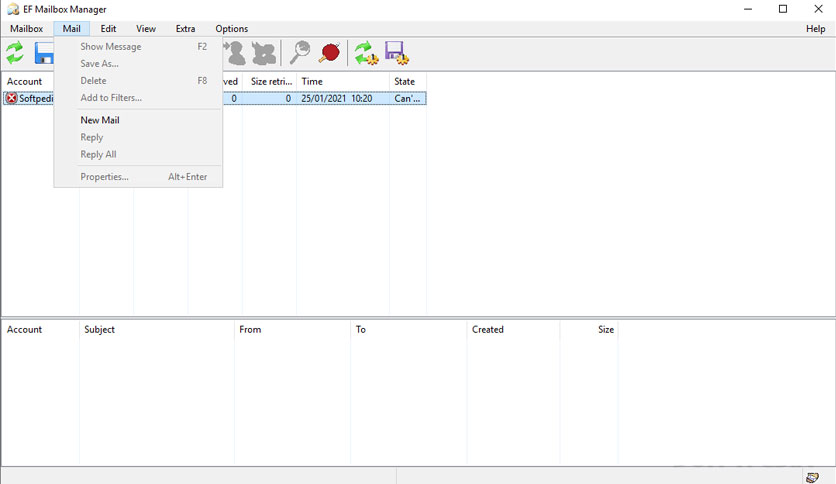Image resolution: width=836 pixels, height=484 pixels.
Task: Sort messages by the From column header
Action: [292, 329]
